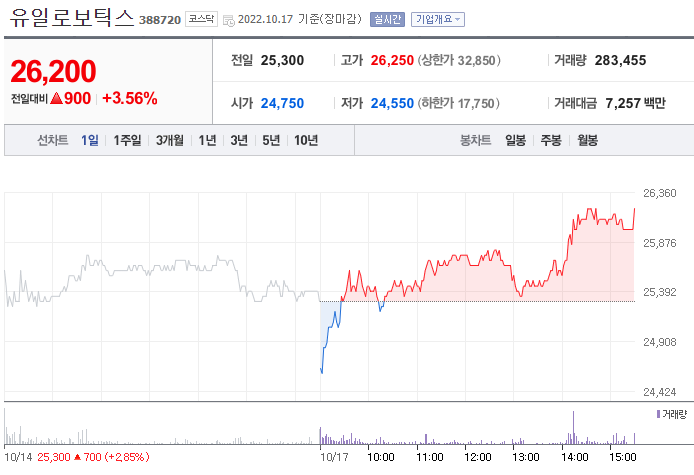Screen dimensions: 694x475
Task: Click the lower limit text 하한가 17,750
Action: point(459,103)
